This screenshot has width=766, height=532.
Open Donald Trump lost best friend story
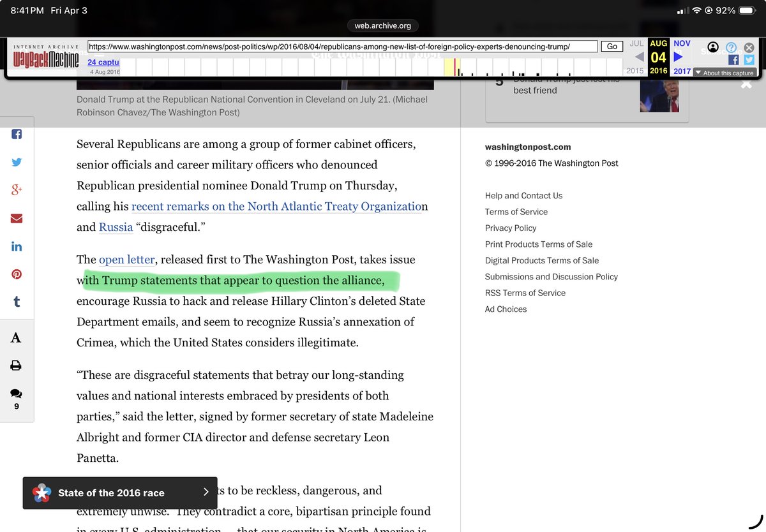(x=566, y=85)
